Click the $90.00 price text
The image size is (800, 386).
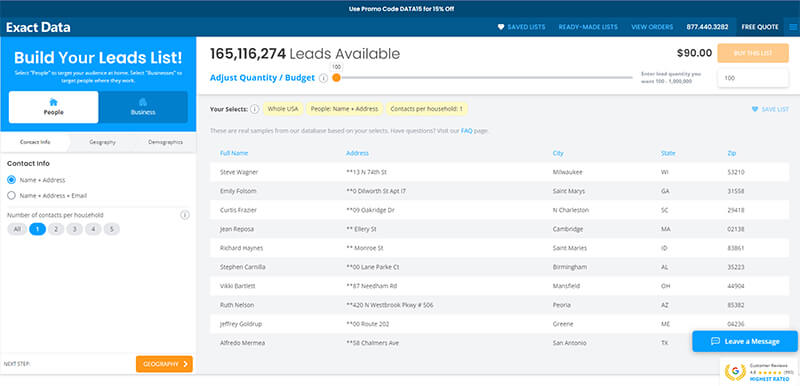point(694,53)
